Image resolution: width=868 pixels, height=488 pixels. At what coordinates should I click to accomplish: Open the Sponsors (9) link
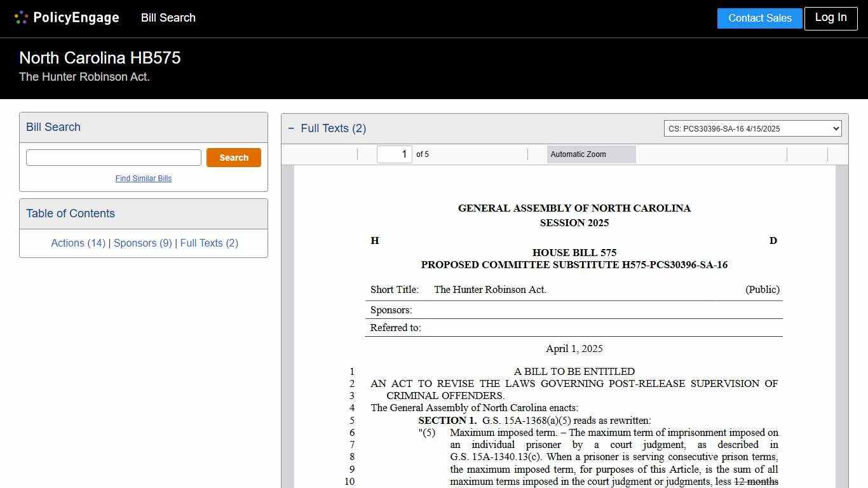point(142,243)
